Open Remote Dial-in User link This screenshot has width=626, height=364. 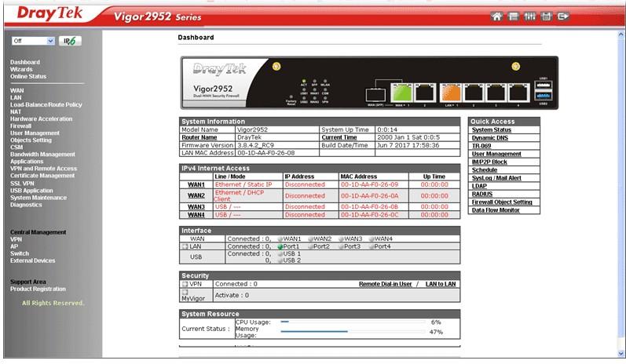[386, 284]
